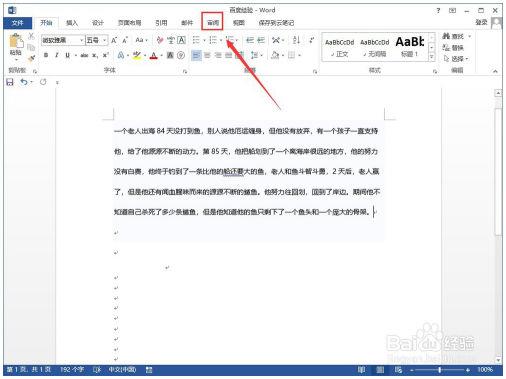Click the Cut scissors icon
The width and height of the screenshot is (506, 379).
(31, 36)
